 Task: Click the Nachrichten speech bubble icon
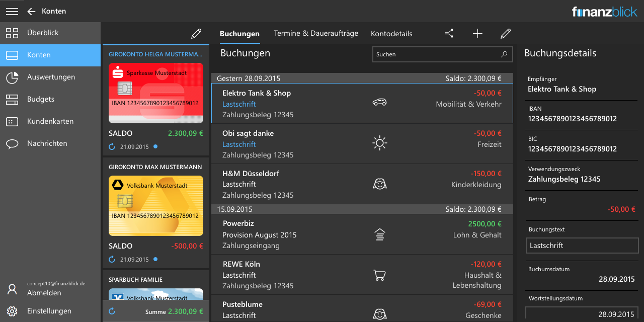[12, 144]
